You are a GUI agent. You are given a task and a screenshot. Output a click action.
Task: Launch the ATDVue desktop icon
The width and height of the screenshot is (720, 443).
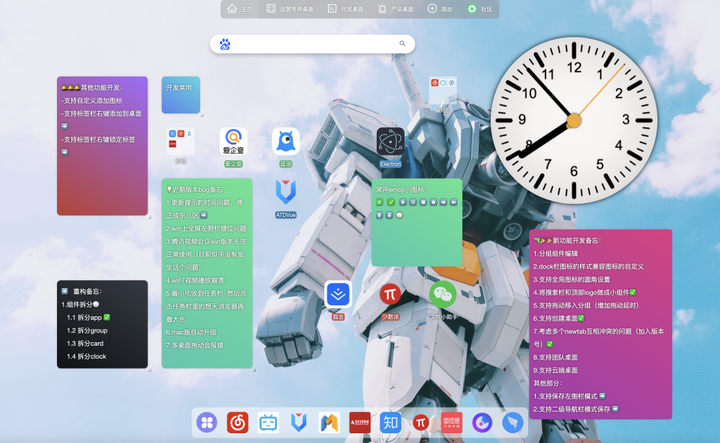pyautogui.click(x=286, y=193)
